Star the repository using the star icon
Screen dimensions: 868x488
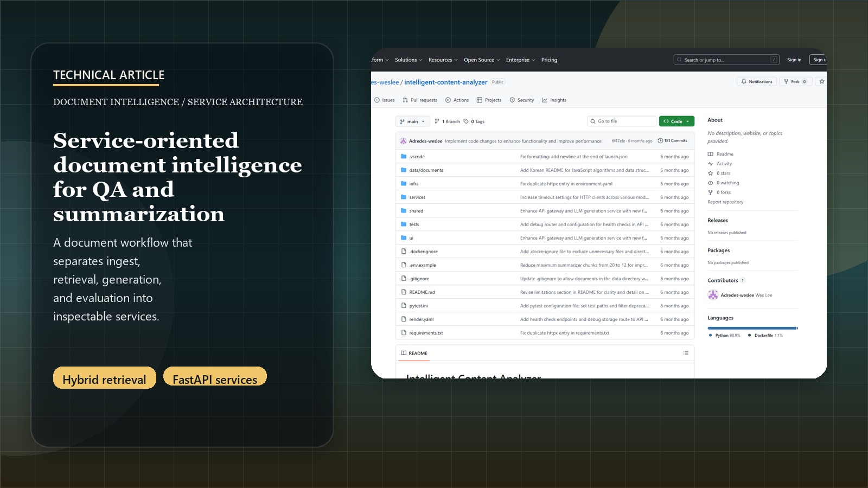click(821, 81)
